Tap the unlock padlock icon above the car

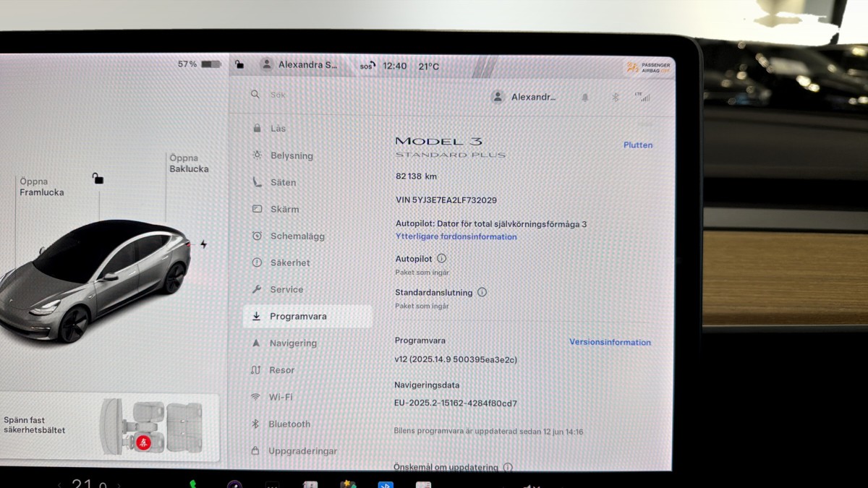98,178
